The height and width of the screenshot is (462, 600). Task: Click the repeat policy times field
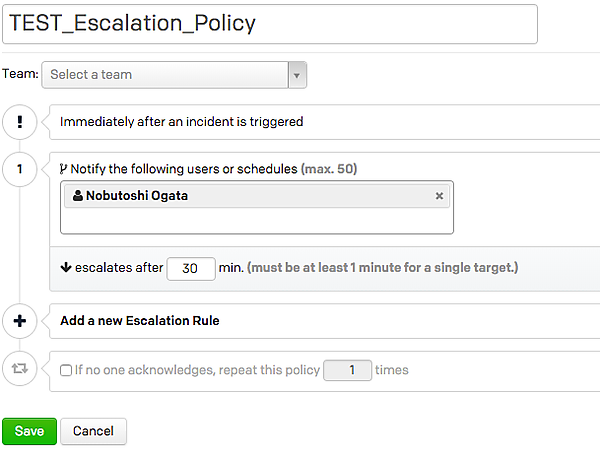[348, 370]
